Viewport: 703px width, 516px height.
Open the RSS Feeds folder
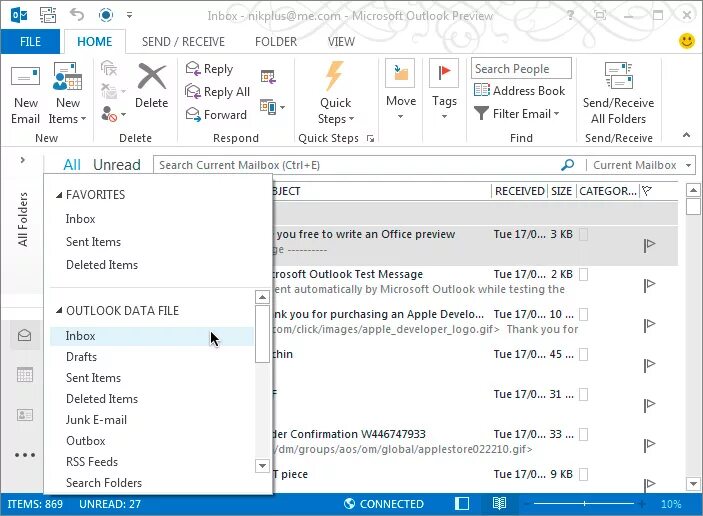[92, 462]
